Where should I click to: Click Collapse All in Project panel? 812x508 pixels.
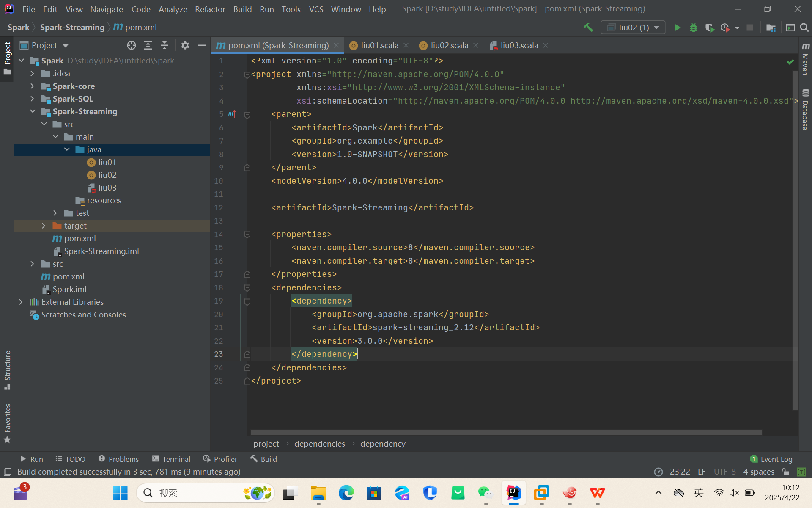pyautogui.click(x=165, y=45)
